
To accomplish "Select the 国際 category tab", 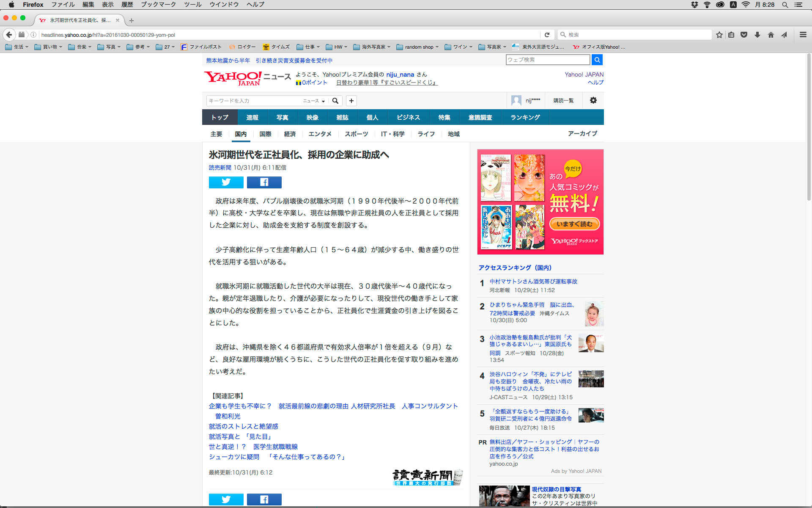I will point(265,134).
